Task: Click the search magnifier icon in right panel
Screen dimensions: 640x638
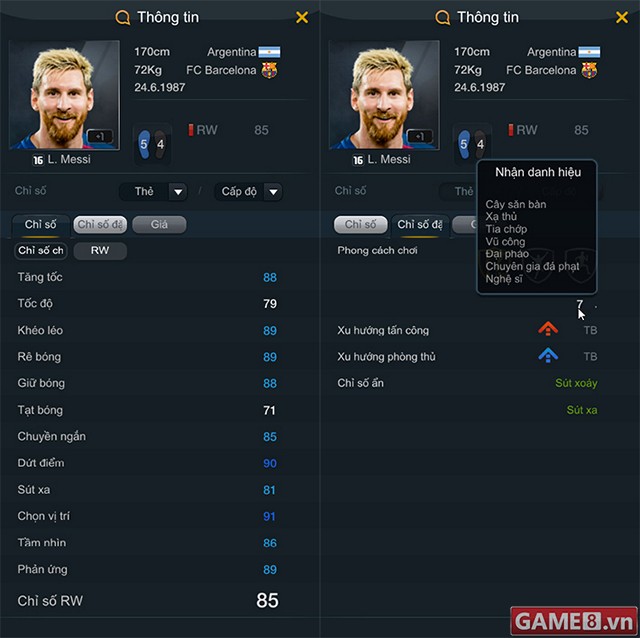Action: [442, 18]
